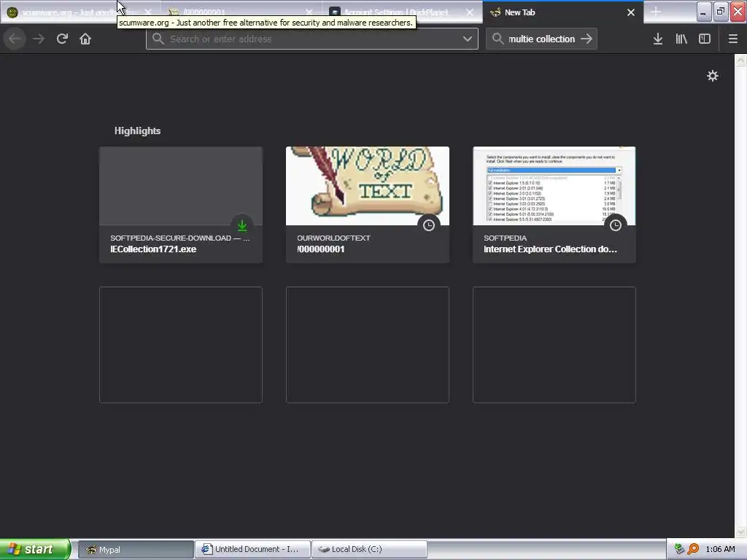Expand the address bar history dropdown

pyautogui.click(x=468, y=39)
